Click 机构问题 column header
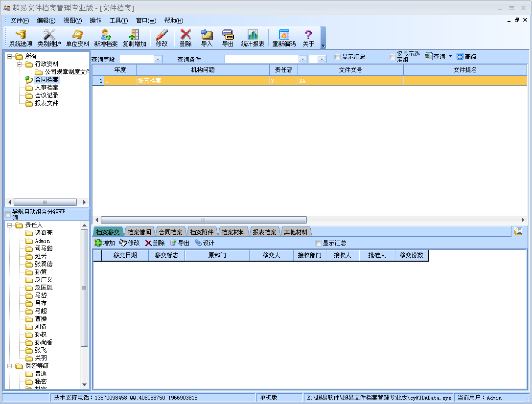This screenshot has height=404, width=532. click(x=203, y=70)
